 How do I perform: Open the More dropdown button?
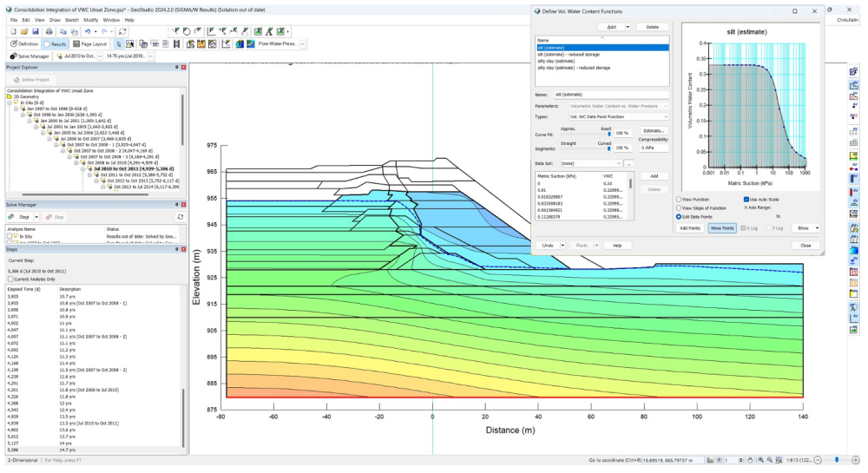coord(806,228)
